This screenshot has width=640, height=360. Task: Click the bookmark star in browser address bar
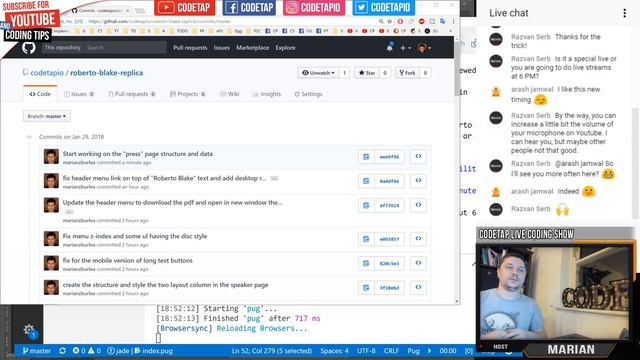[390, 21]
